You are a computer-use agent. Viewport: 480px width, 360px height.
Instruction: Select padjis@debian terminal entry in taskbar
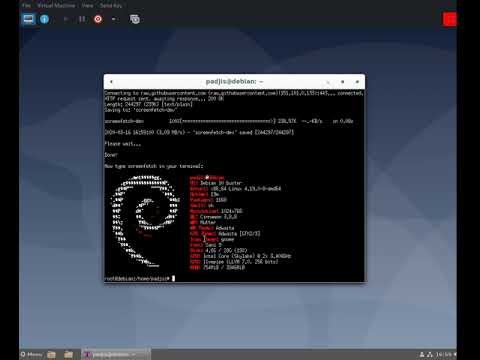coord(115,354)
